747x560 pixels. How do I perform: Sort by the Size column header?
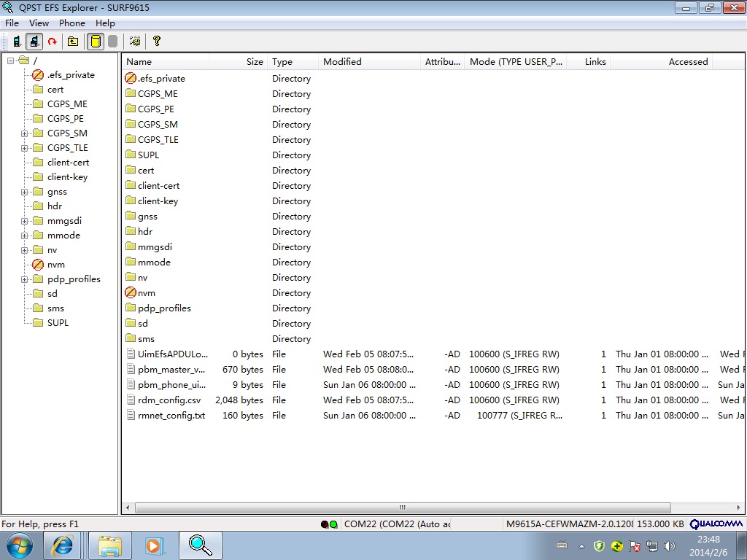point(239,62)
